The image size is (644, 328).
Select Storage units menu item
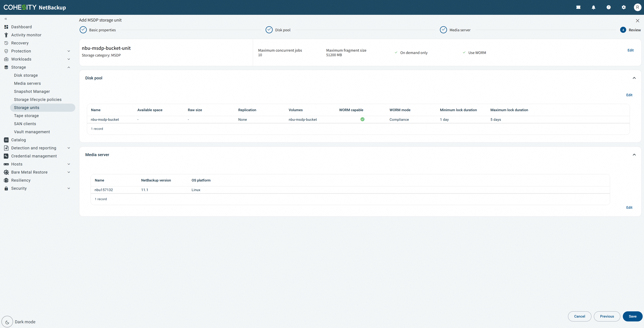43,108
